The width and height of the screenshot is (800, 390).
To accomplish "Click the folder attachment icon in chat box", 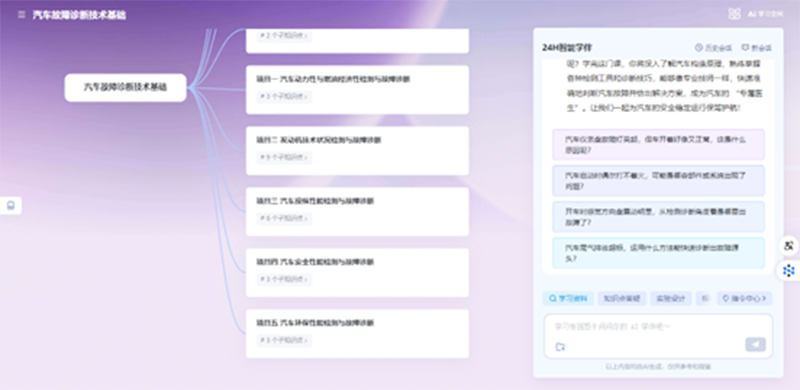I will click(x=560, y=347).
